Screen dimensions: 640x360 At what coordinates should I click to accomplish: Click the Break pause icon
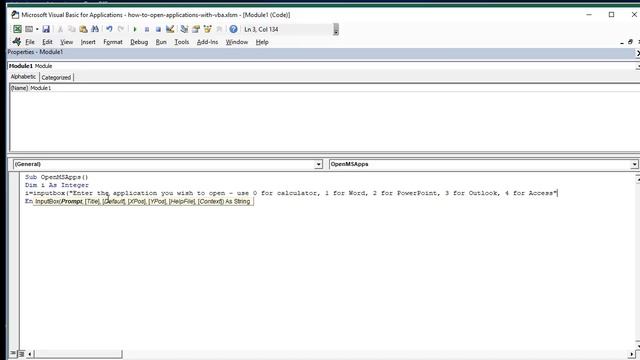coord(147,29)
